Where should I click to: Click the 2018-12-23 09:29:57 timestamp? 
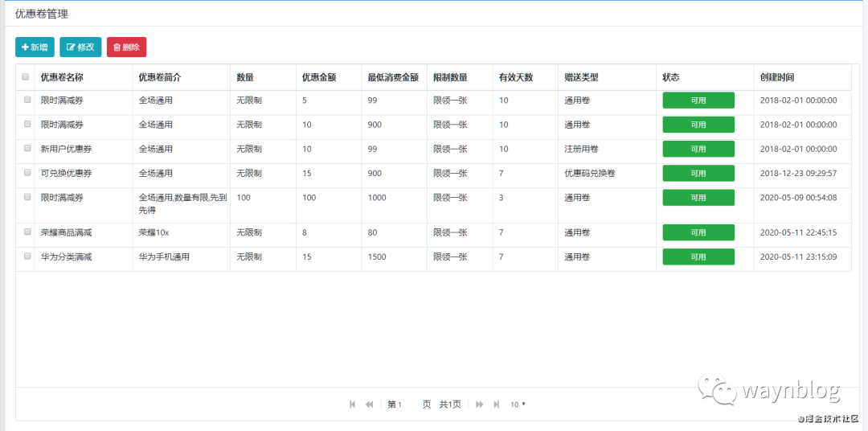click(x=798, y=174)
